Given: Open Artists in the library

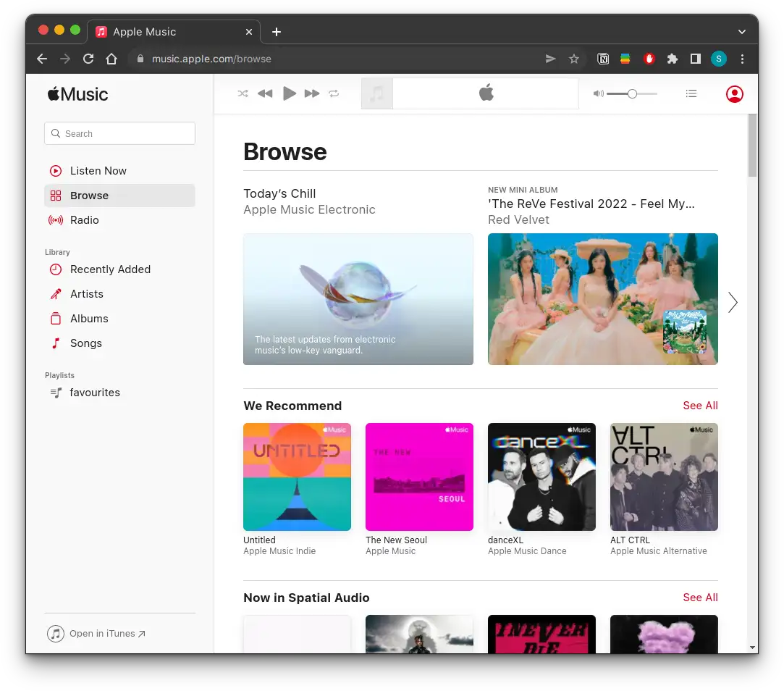Looking at the screenshot, I should click(119, 294).
